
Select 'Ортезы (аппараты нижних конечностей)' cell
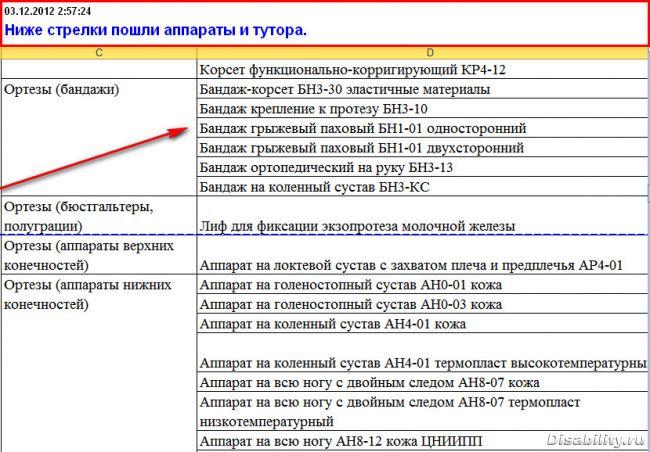(x=99, y=363)
